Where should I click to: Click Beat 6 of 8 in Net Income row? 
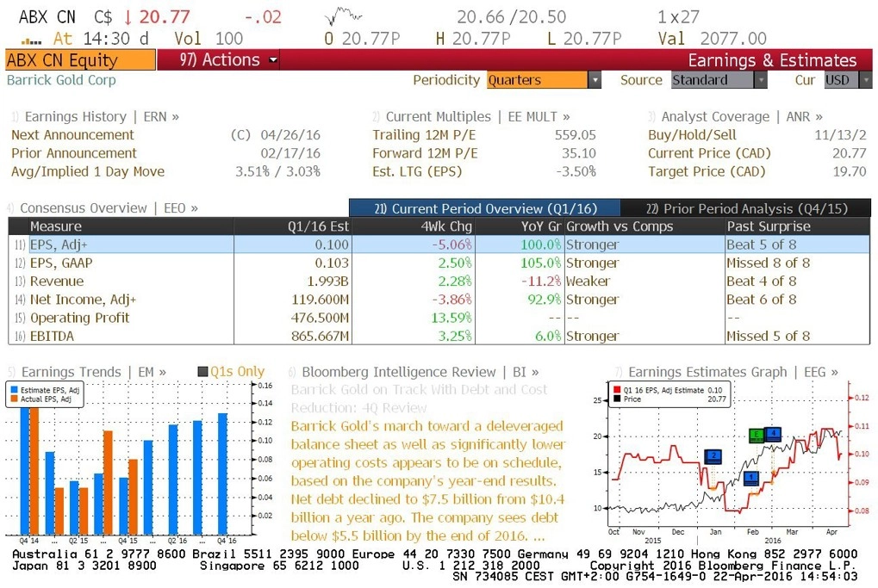tap(762, 300)
